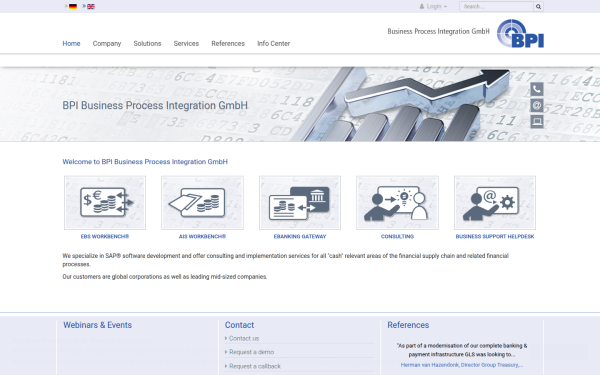Click the Contact us link
600x375 pixels.
tap(244, 338)
